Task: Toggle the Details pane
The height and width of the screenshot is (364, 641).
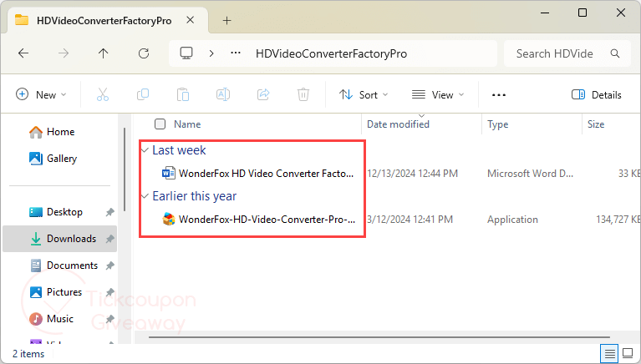Action: pos(597,95)
